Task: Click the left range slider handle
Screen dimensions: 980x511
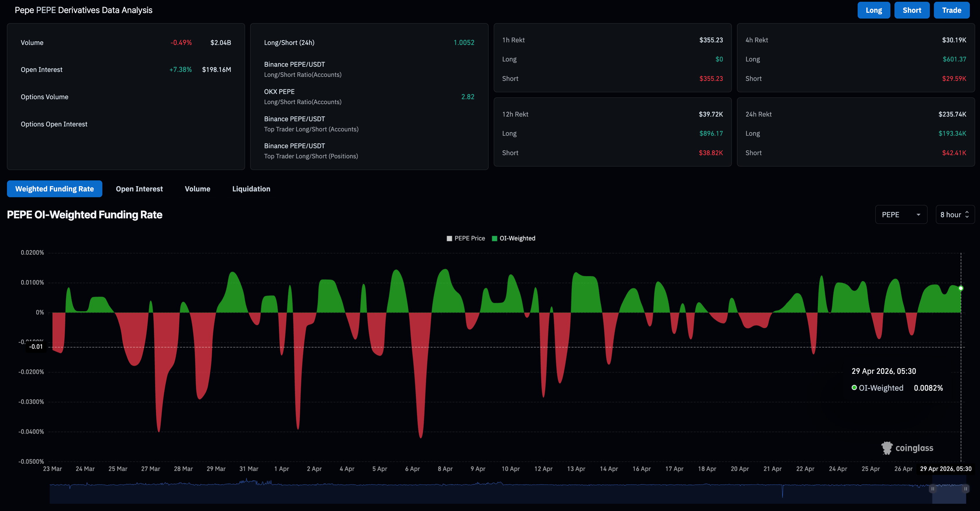Action: pos(932,489)
